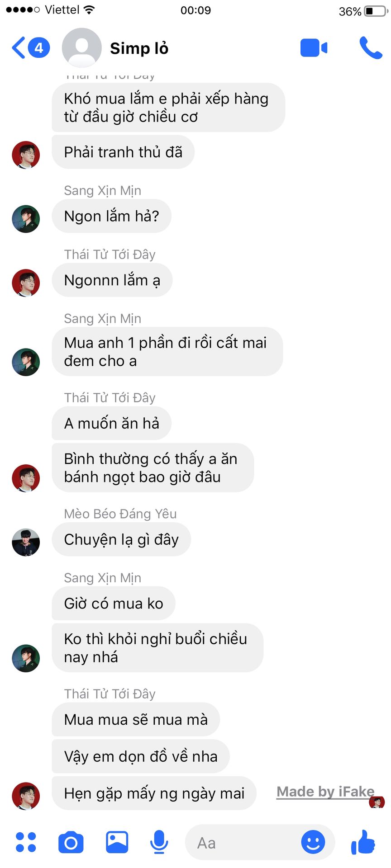
Task: Open the camera from the bottom bar
Action: (x=71, y=842)
